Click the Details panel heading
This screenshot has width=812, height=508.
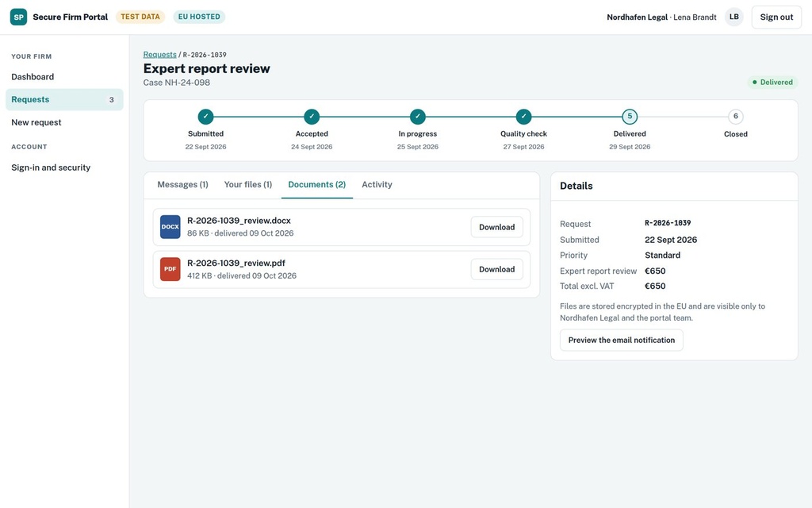point(576,186)
